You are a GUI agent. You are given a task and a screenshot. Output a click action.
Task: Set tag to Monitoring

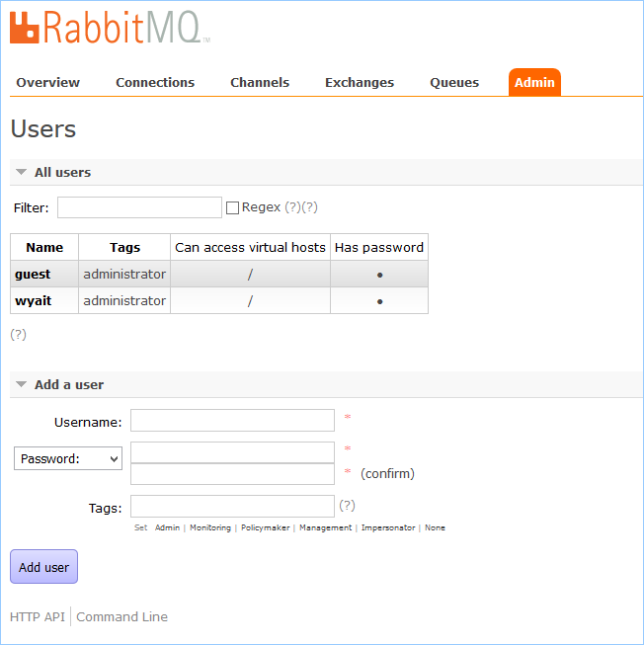click(x=210, y=527)
